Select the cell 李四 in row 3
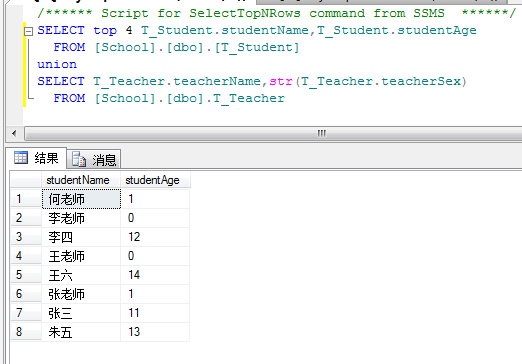 pos(81,237)
